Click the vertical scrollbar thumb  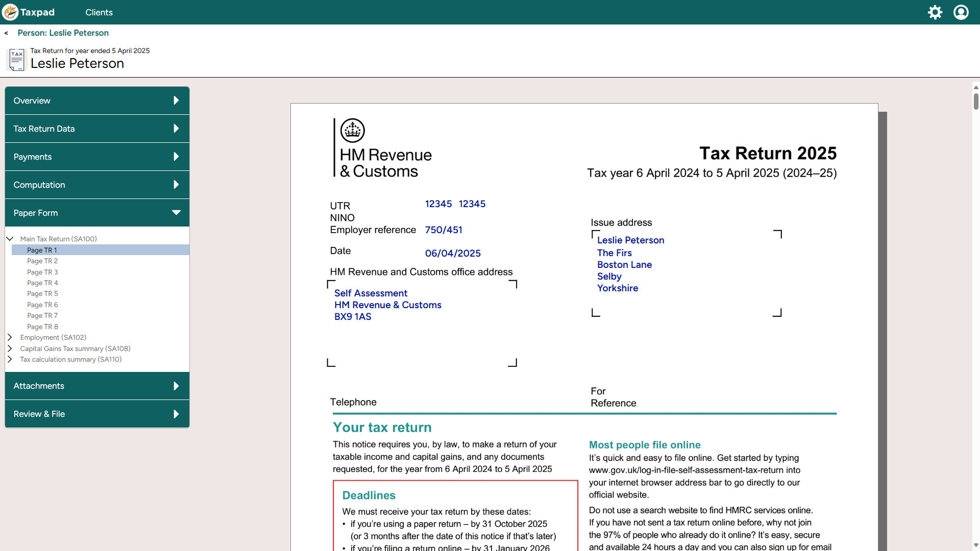coord(975,101)
